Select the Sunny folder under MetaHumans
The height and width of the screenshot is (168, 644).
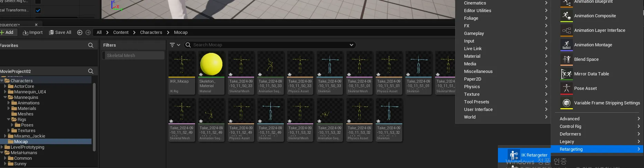point(20,164)
